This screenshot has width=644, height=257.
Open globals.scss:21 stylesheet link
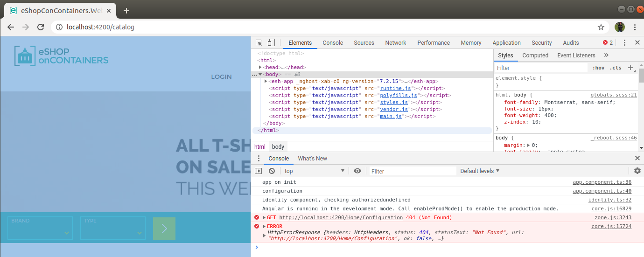614,95
